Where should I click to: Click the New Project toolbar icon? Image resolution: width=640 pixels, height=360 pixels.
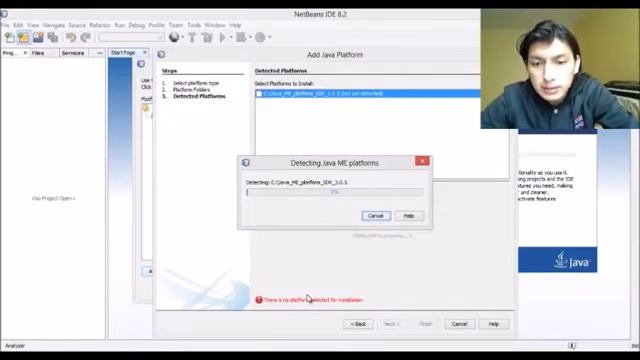(x=24, y=38)
